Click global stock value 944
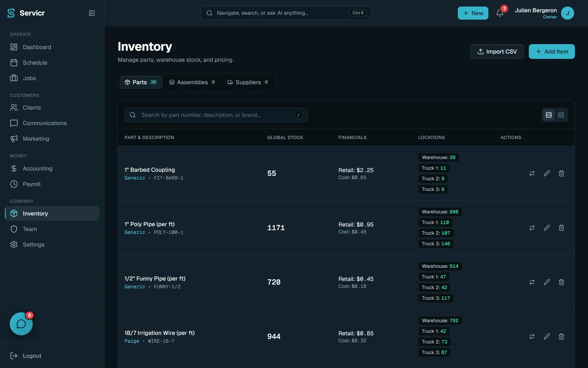This screenshot has height=368, width=588. [274, 337]
